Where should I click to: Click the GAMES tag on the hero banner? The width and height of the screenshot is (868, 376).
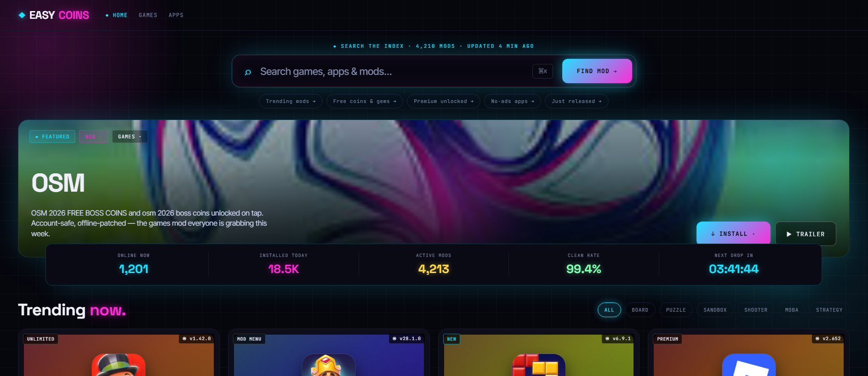130,137
